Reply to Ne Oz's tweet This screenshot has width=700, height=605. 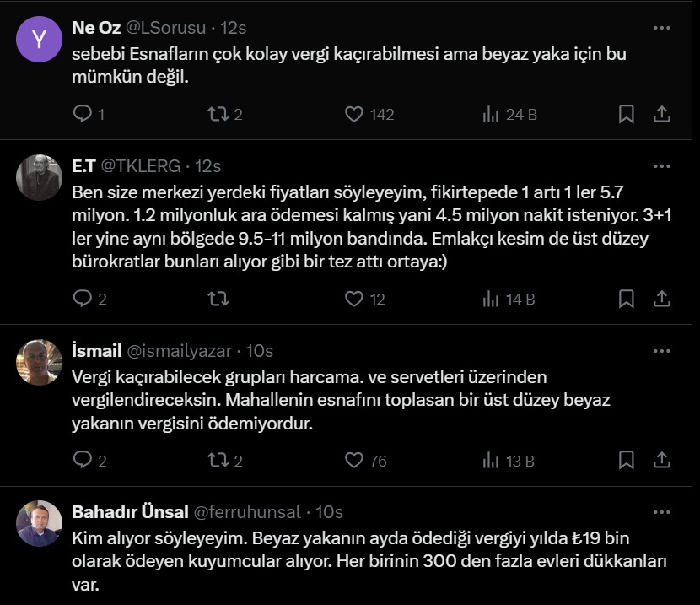(x=82, y=114)
